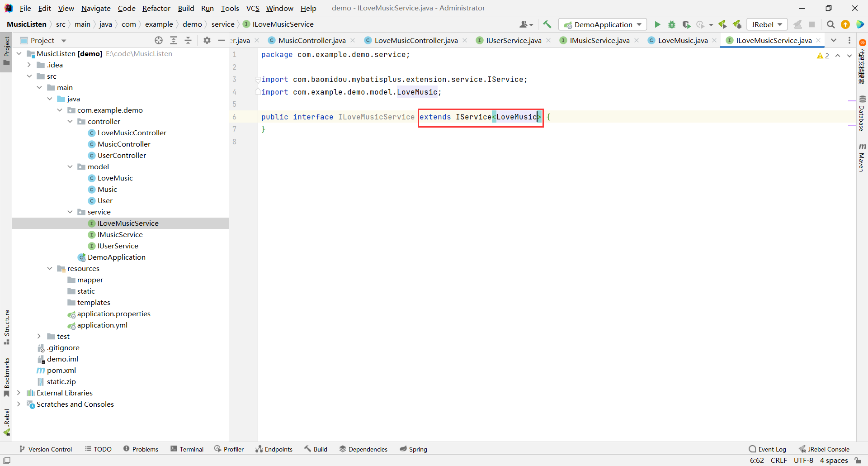Viewport: 868px width, 466px height.
Task: Open the VCS menu
Action: point(253,8)
